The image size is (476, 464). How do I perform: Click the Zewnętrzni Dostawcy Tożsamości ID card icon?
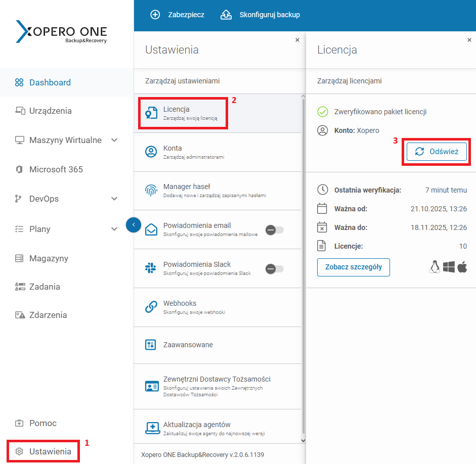point(152,386)
